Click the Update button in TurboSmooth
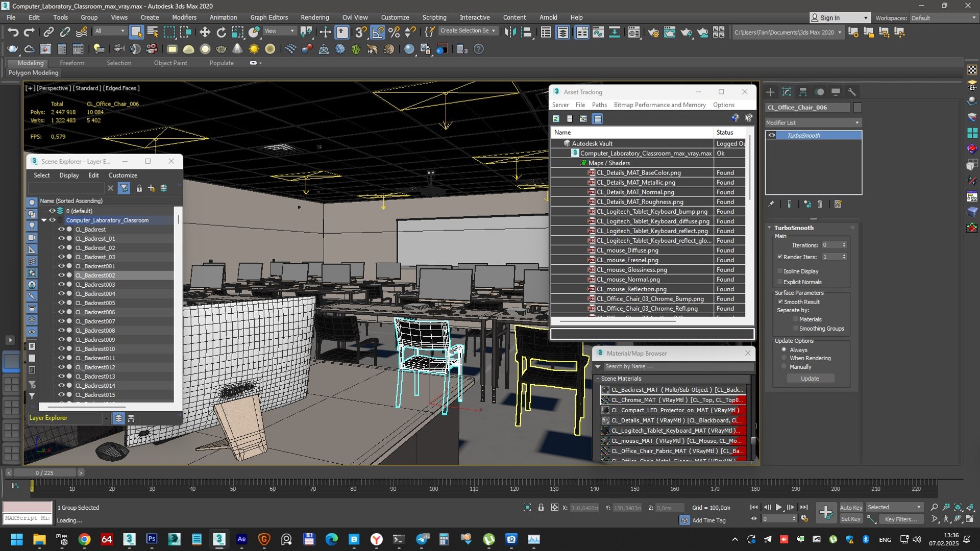The image size is (980, 551). point(810,379)
